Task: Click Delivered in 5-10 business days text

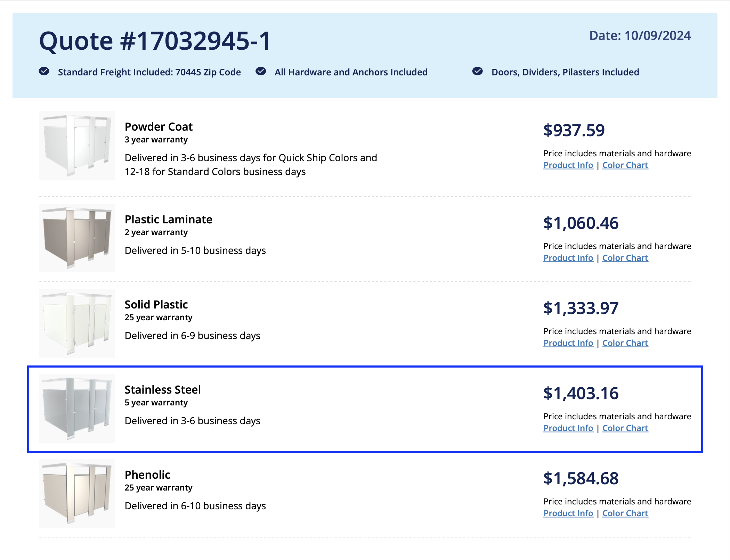Action: coord(195,251)
